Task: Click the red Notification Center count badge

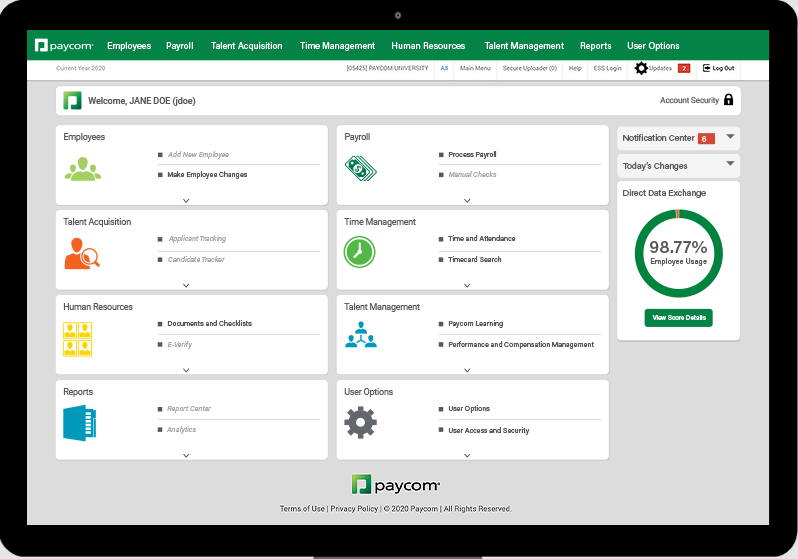Action: (x=706, y=138)
